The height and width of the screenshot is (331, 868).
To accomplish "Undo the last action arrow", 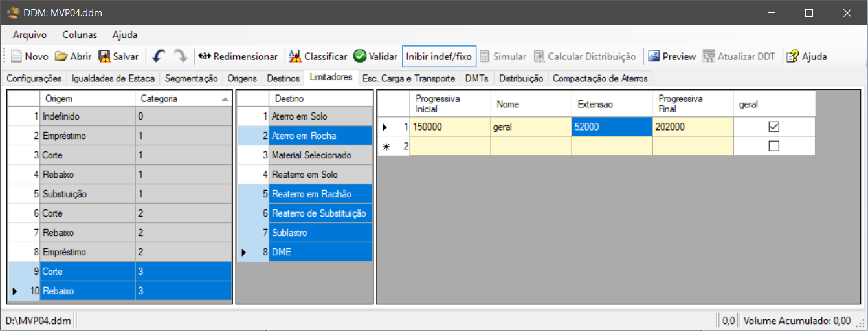I will click(x=159, y=56).
